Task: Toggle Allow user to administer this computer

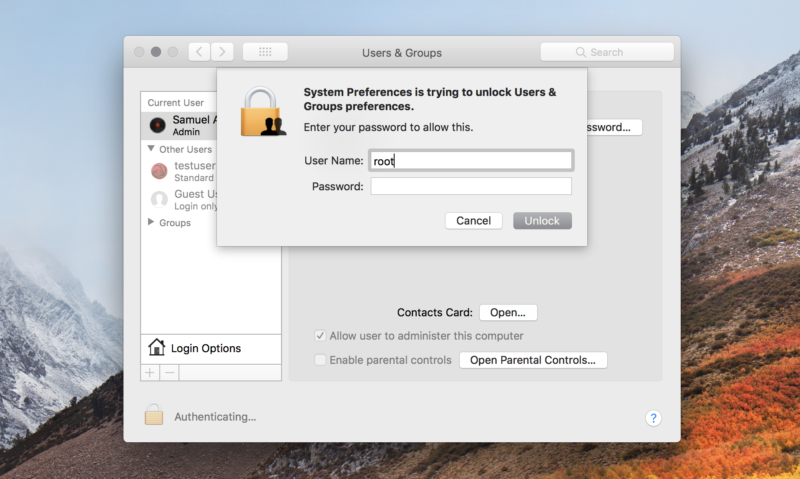Action: 320,336
